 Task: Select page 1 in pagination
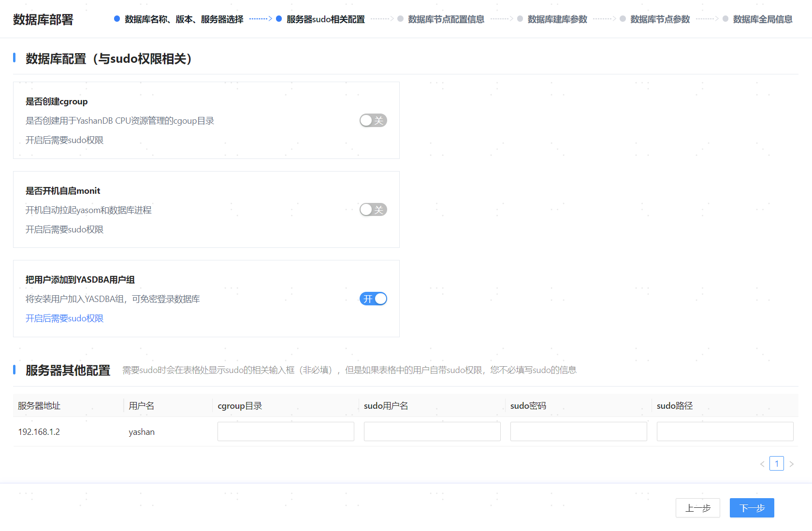[776, 464]
